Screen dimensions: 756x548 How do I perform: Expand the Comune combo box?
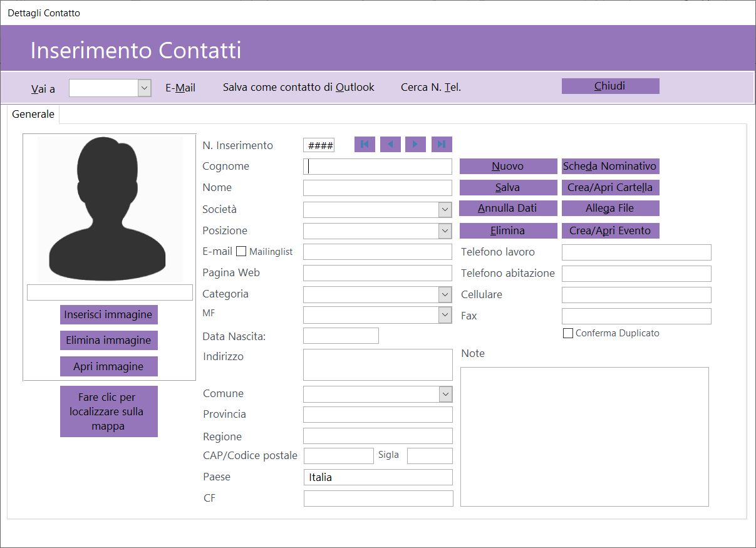tap(445, 394)
